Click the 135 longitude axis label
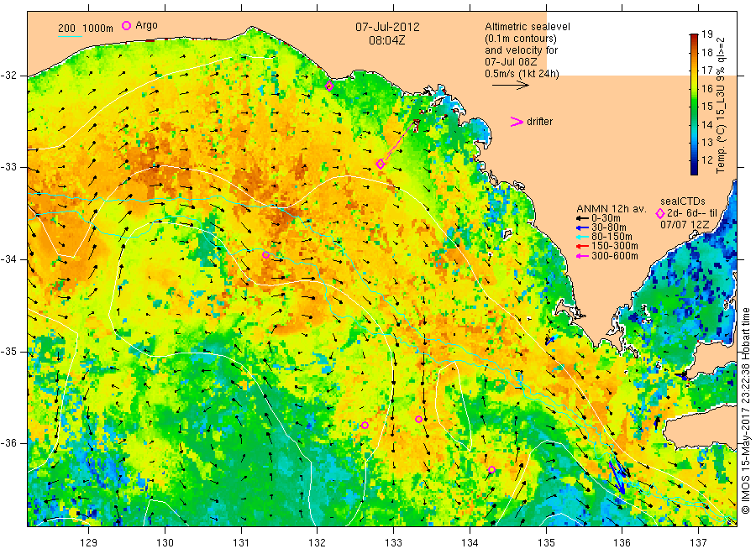This screenshot has height=554, width=756. 546,543
